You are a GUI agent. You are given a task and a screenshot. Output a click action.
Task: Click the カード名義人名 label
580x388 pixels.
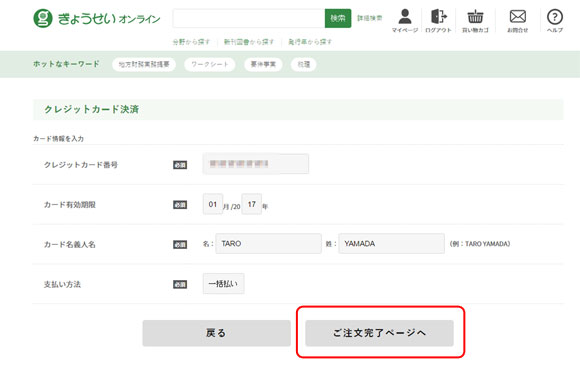[70, 244]
